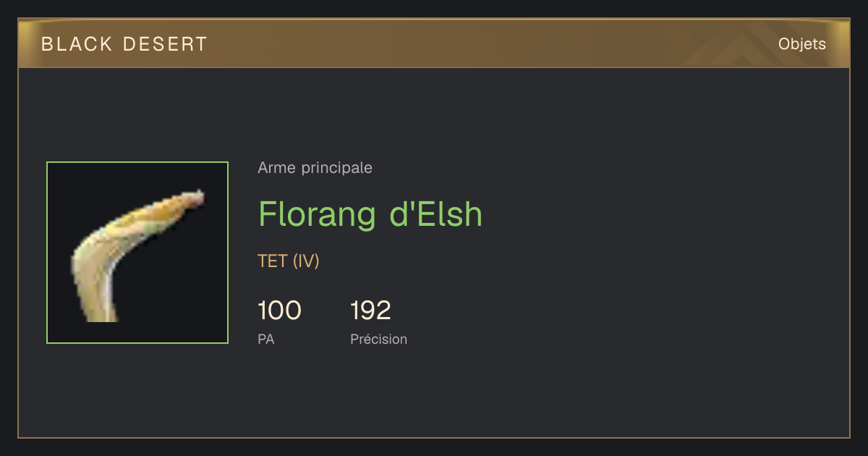The height and width of the screenshot is (456, 868).
Task: Select the PA stat label
Action: click(x=266, y=339)
